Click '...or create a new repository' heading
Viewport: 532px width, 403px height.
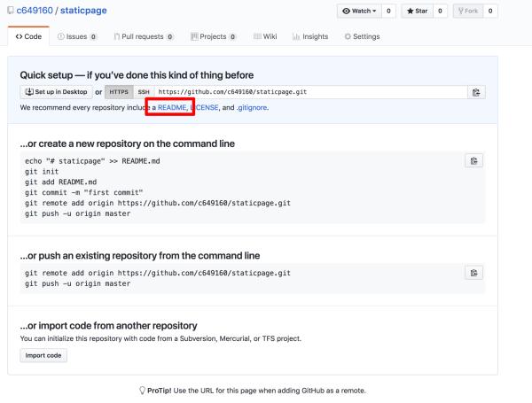tap(127, 143)
